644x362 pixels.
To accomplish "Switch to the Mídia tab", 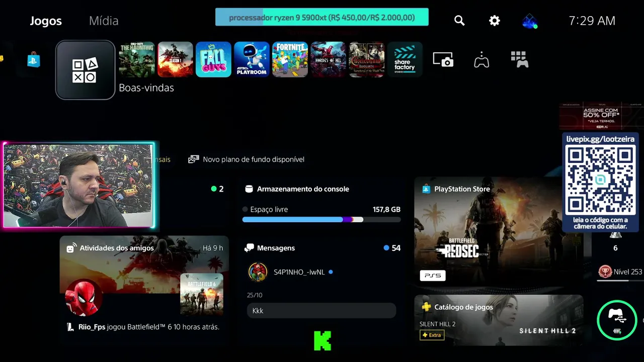I will (104, 21).
